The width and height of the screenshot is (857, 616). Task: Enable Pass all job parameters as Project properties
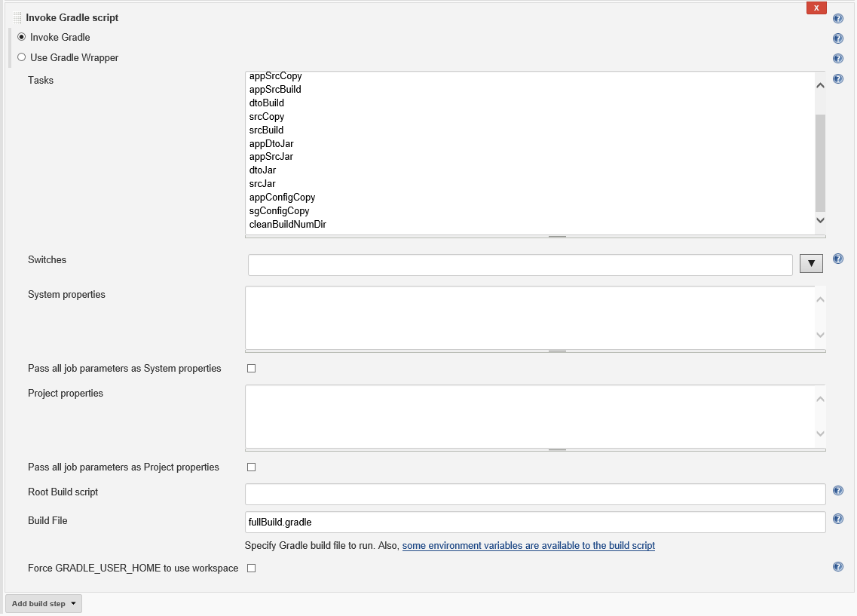252,467
